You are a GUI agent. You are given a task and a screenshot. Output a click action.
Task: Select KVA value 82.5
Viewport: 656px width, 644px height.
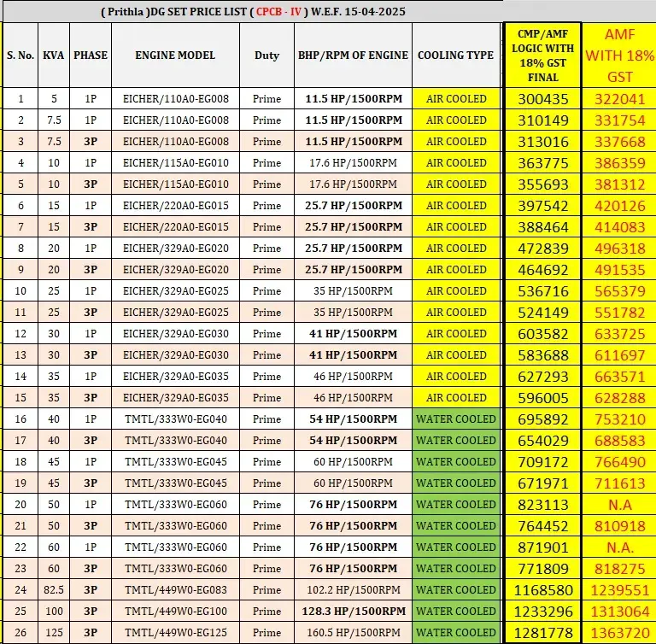54,589
